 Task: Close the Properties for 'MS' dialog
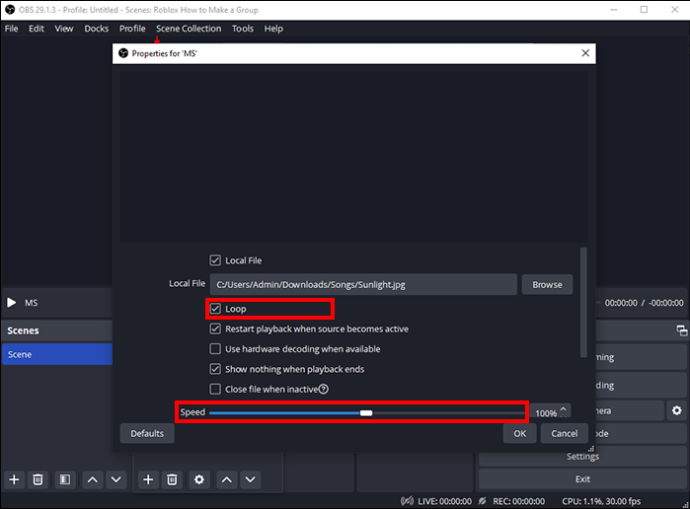tap(585, 53)
